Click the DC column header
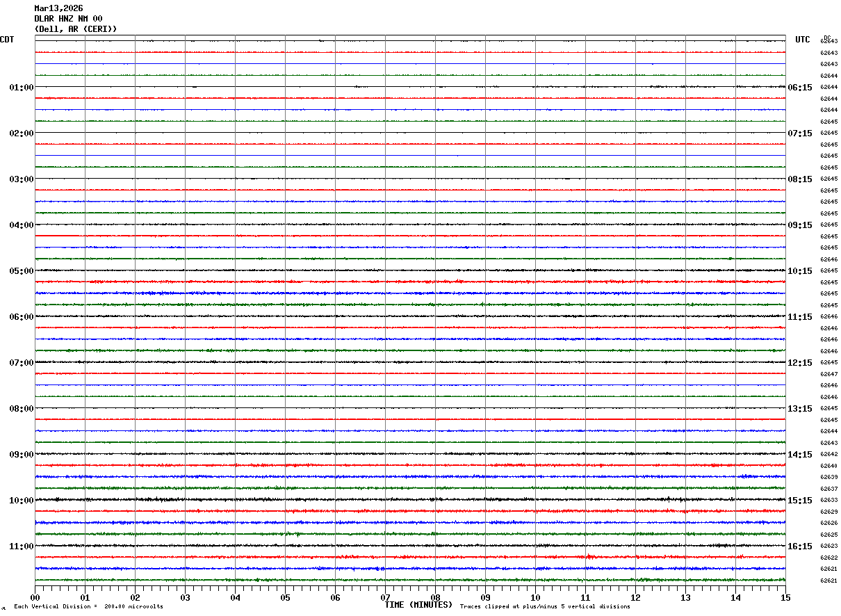This screenshot has height=616, width=841. pyautogui.click(x=827, y=37)
